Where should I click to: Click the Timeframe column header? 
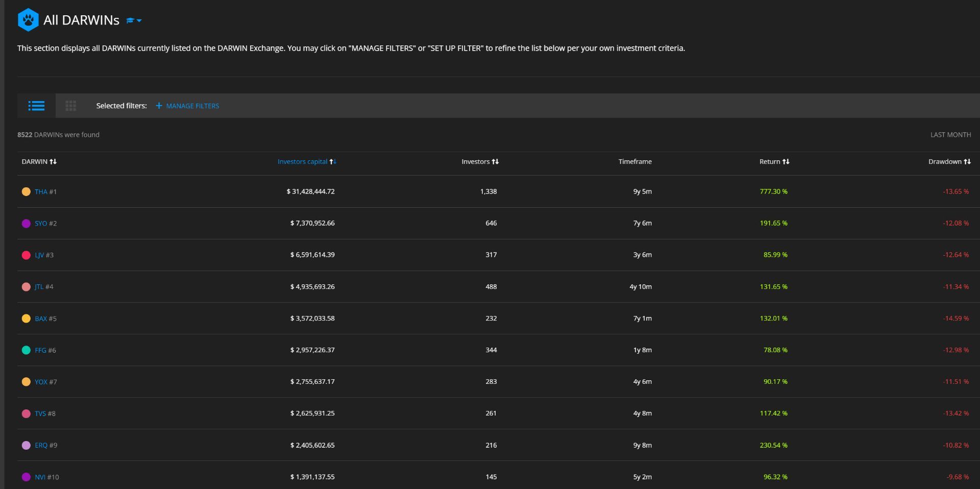(634, 161)
